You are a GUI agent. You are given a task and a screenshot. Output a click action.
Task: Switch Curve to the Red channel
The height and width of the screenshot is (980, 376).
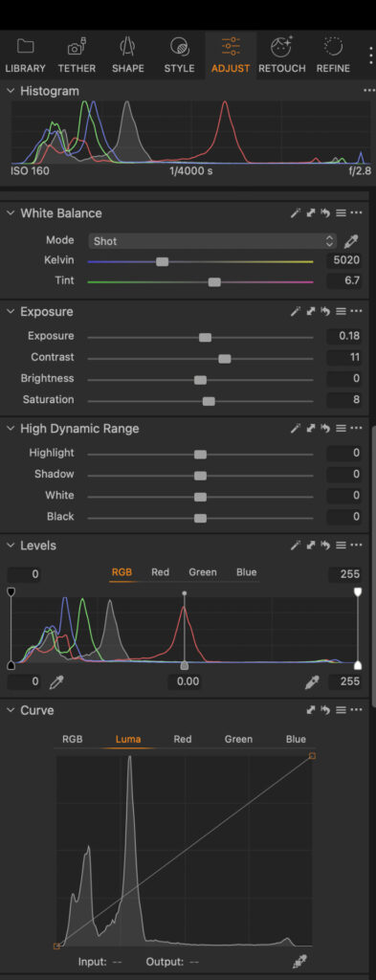(x=183, y=739)
